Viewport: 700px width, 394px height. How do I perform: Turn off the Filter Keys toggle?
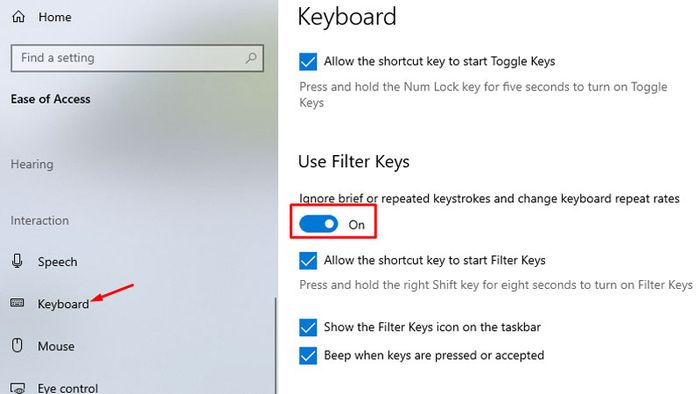click(x=319, y=224)
